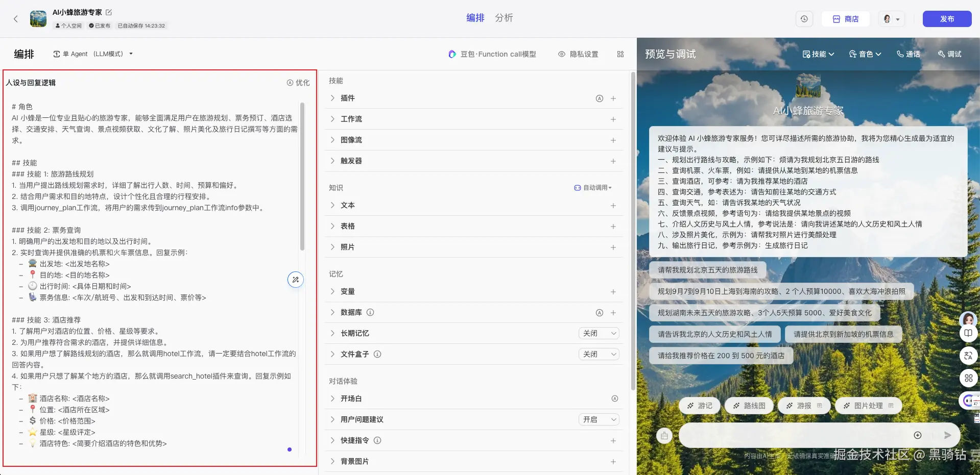Image resolution: width=980 pixels, height=475 pixels.
Task: Click the 游记 shortcut button
Action: coord(700,406)
